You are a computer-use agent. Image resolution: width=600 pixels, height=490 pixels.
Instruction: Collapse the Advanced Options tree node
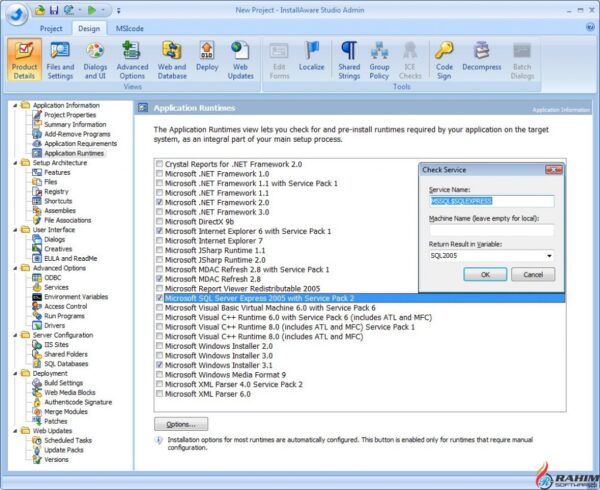pos(15,268)
